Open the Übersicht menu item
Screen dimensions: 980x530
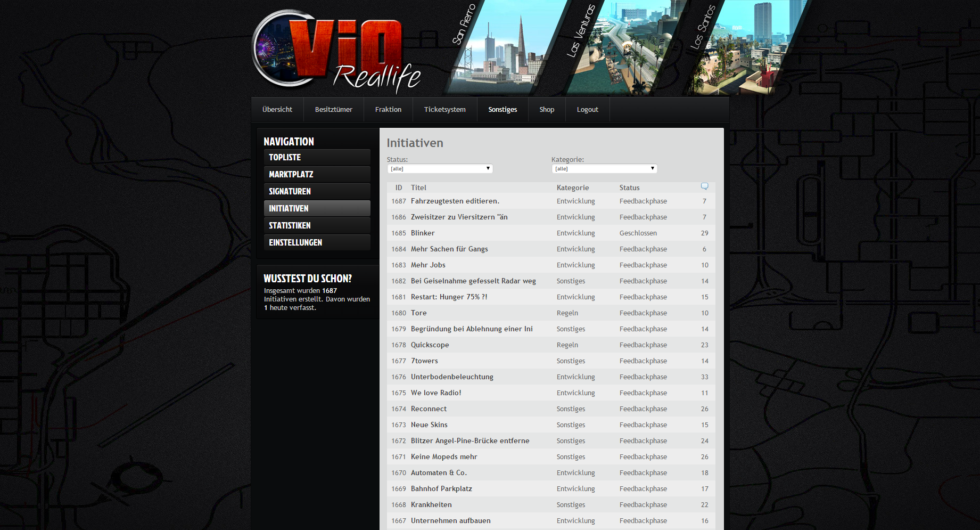(277, 110)
